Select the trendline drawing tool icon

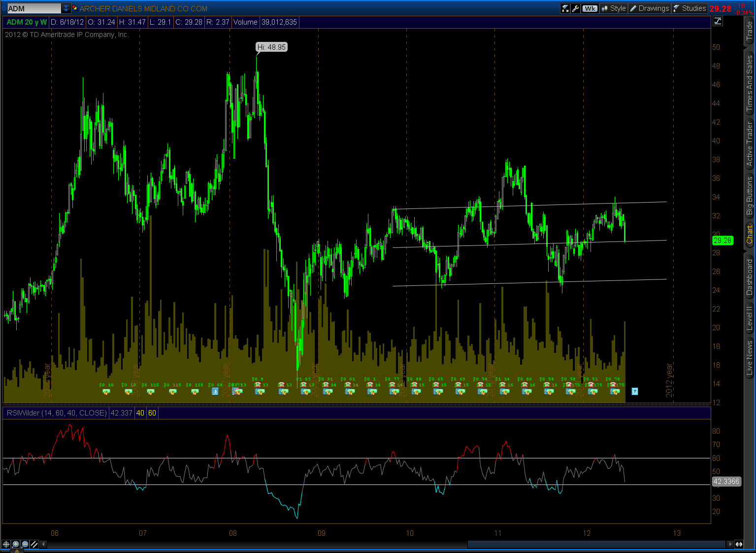pos(34,544)
